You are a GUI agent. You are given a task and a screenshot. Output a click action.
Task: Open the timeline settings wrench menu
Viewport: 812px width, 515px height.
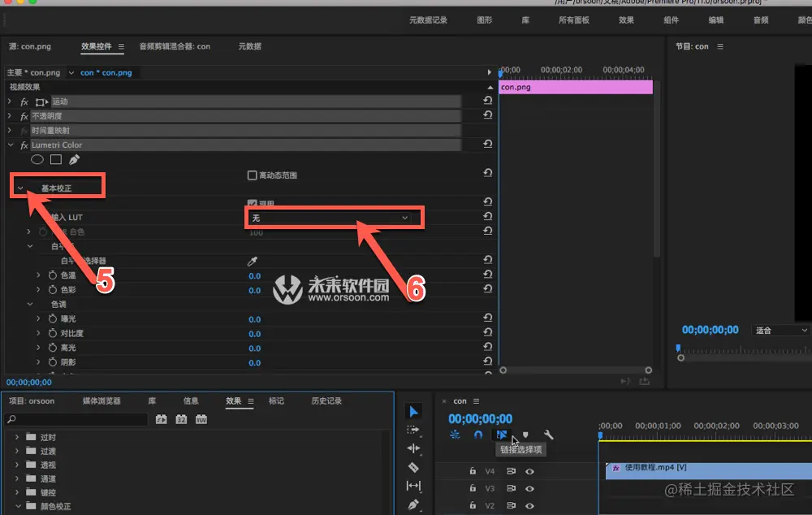click(x=549, y=435)
